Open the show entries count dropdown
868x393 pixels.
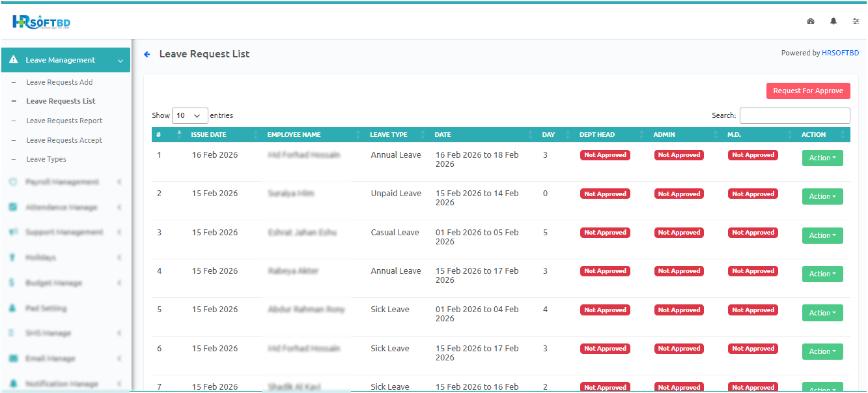click(x=189, y=115)
